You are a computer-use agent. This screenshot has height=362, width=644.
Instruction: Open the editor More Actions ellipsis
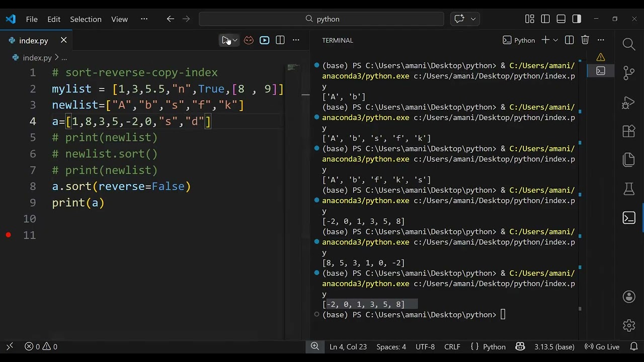point(296,40)
